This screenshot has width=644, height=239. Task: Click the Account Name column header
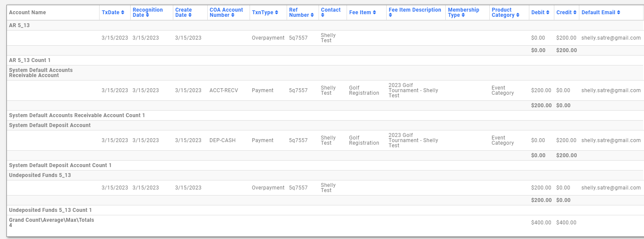27,12
